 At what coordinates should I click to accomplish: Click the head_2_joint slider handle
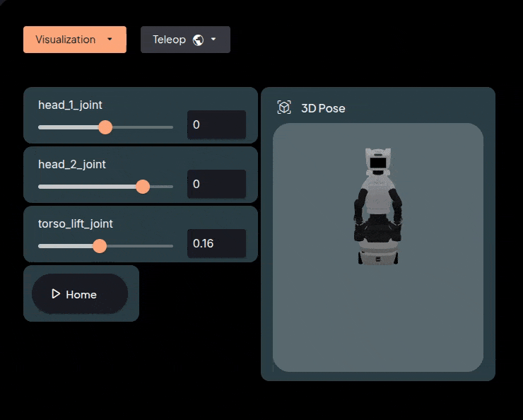coord(143,187)
